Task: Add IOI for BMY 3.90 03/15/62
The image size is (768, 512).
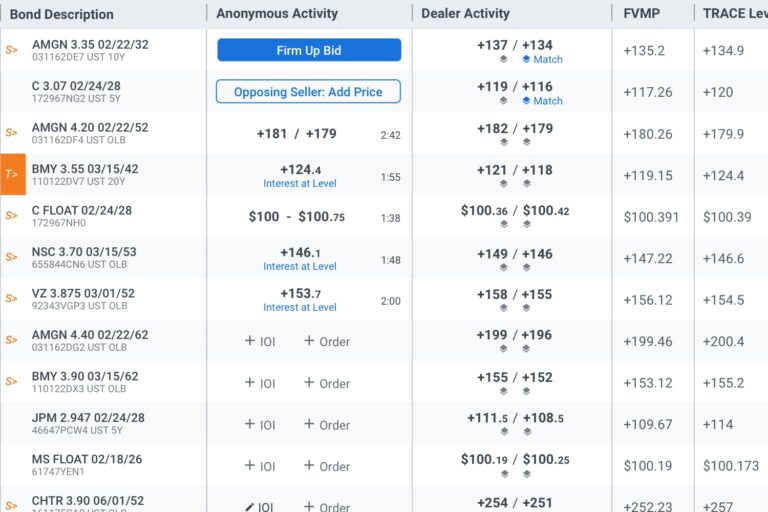Action: 260,383
